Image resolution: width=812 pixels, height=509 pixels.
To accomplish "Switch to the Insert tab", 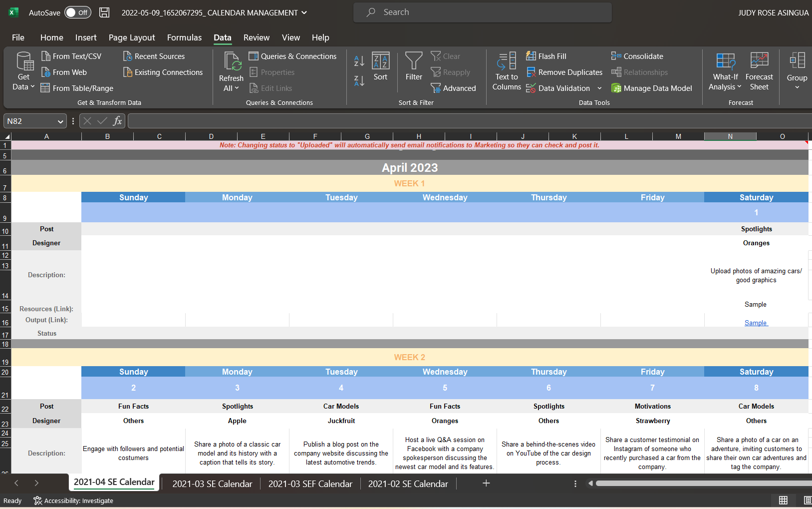I will [86, 37].
